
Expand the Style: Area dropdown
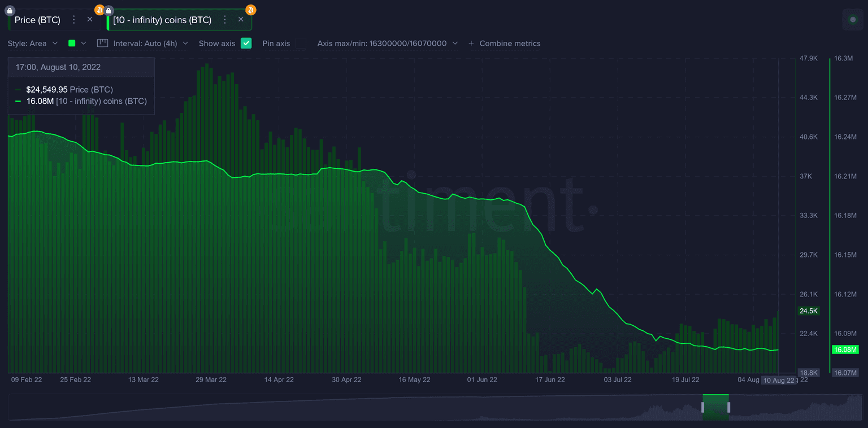(x=33, y=43)
